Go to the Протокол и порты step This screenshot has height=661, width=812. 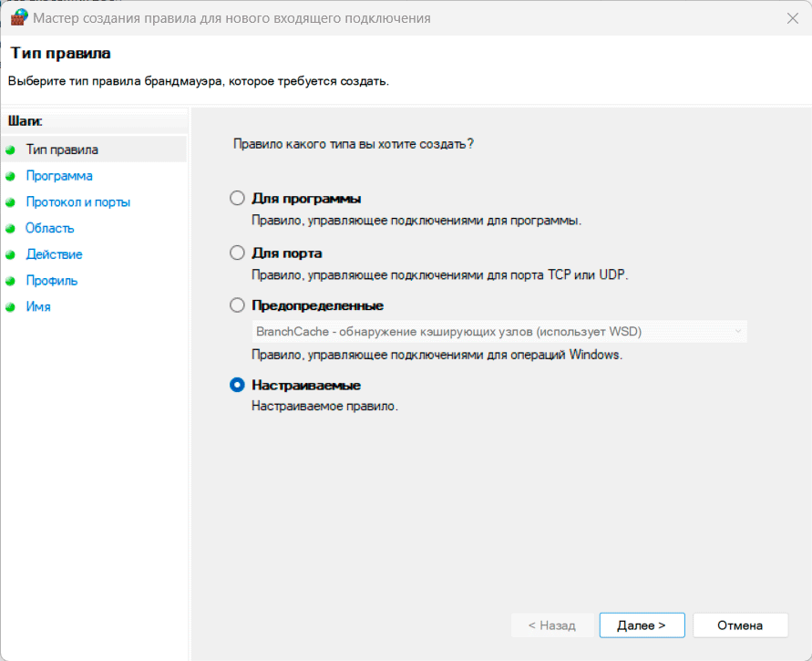[x=78, y=202]
